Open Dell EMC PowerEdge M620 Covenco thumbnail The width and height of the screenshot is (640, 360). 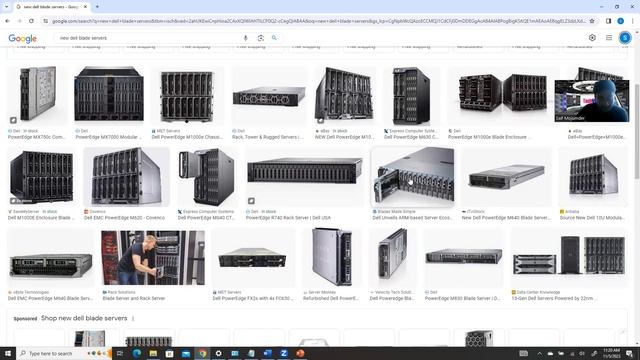pyautogui.click(x=127, y=176)
